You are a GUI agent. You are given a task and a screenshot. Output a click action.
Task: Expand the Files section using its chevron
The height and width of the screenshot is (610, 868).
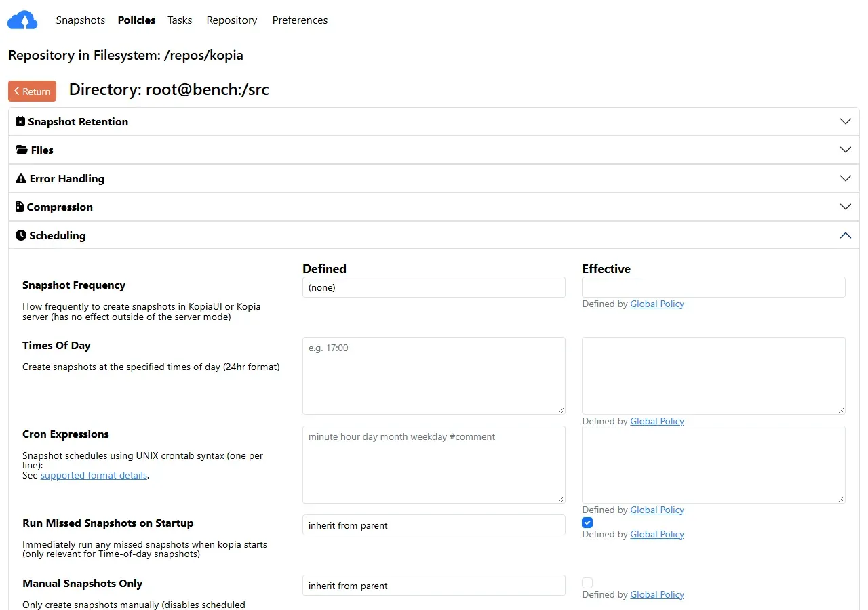point(845,150)
